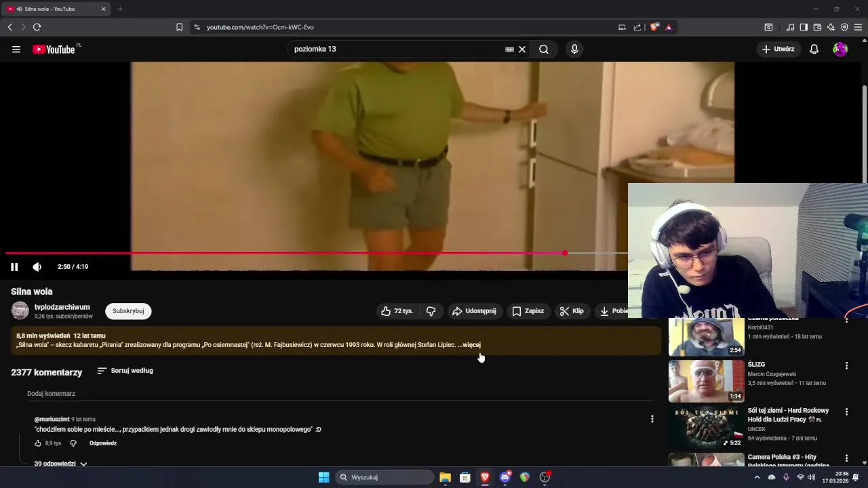Mute the video with the speaker icon
This screenshot has height=488, width=868.
tap(37, 267)
